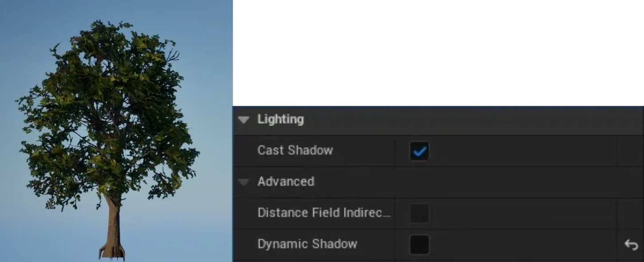This screenshot has height=262, width=644.
Task: Collapse the Advanced subsection triangle
Action: pyautogui.click(x=243, y=182)
